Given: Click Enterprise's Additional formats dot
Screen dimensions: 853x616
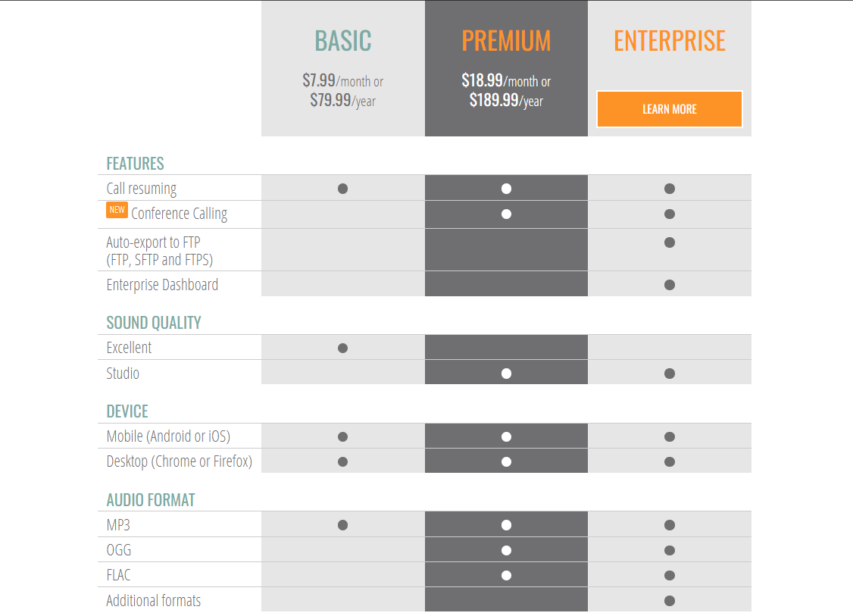Looking at the screenshot, I should tap(669, 601).
